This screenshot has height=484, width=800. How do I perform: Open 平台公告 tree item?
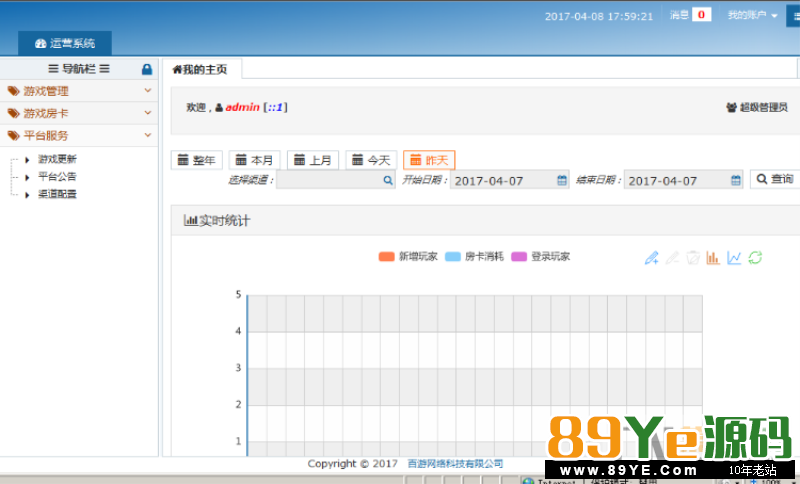point(57,177)
